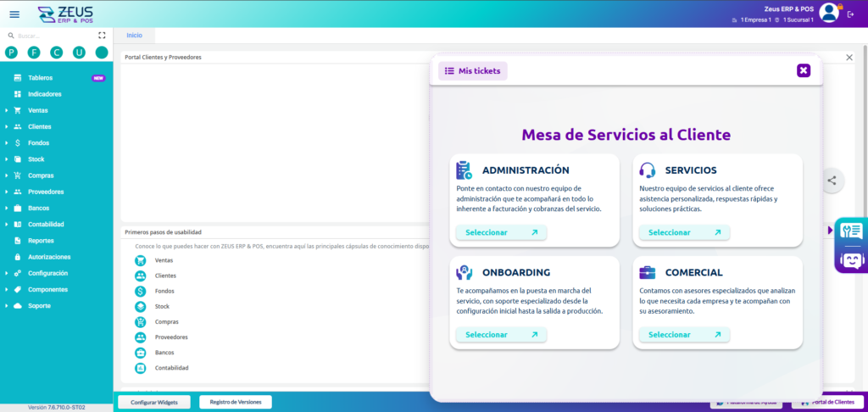Image resolution: width=868 pixels, height=412 pixels.
Task: Click the circular 'F' shortcut icon
Action: click(x=34, y=53)
